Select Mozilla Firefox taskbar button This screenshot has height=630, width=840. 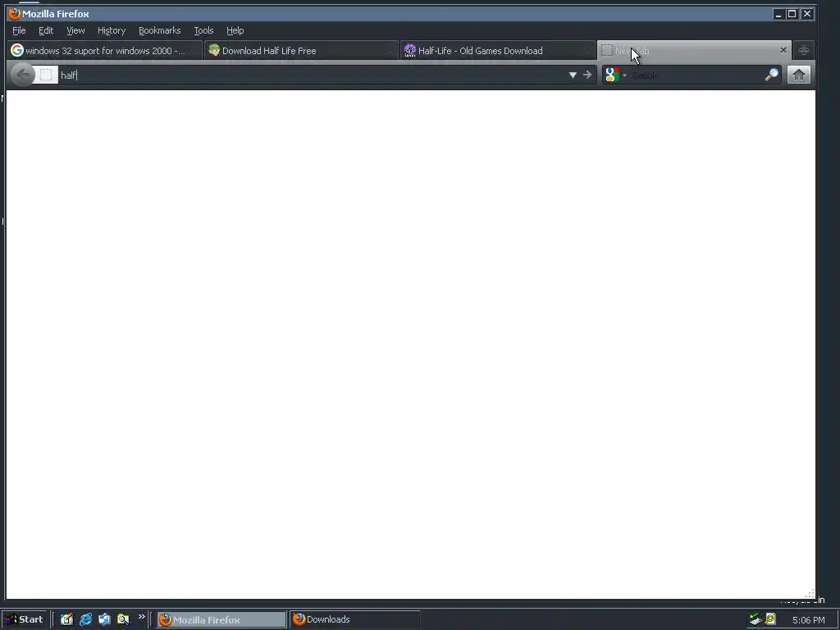(x=221, y=619)
